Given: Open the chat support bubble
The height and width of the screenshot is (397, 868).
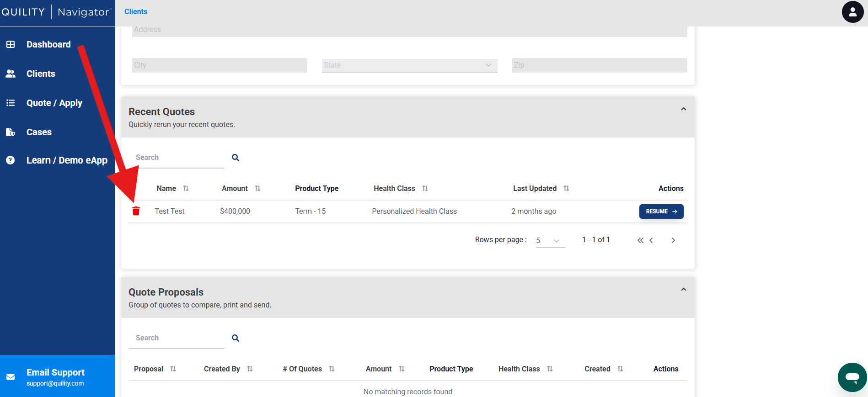Looking at the screenshot, I should (852, 377).
